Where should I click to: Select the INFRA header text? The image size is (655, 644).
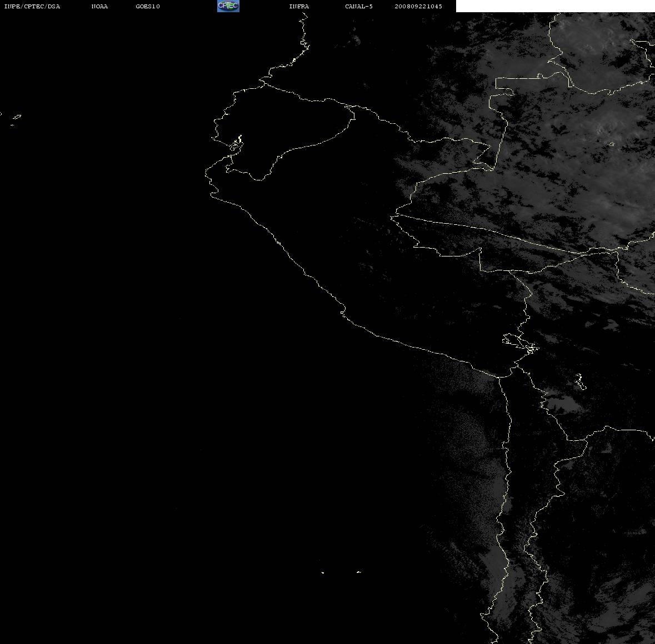pyautogui.click(x=299, y=6)
